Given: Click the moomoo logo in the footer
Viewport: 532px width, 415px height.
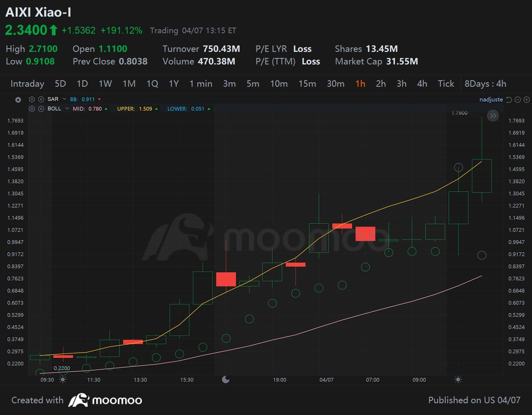Looking at the screenshot, I should point(105,400).
